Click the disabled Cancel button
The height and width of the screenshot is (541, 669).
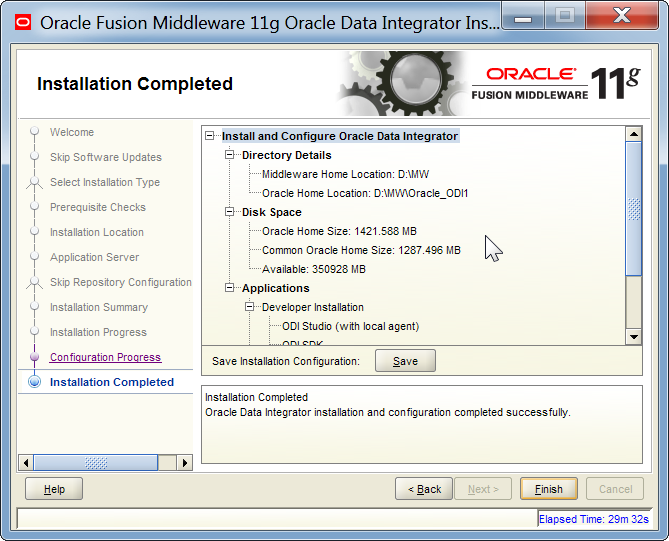point(615,489)
